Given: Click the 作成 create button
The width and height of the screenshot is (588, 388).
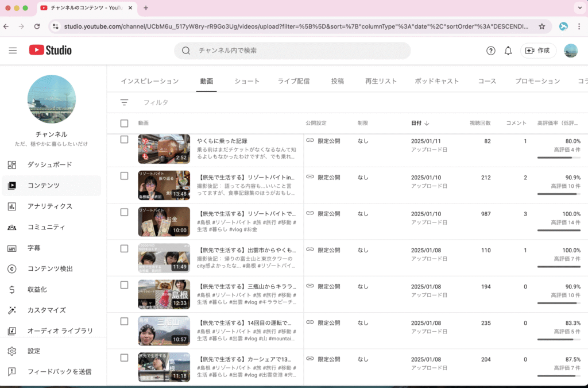Looking at the screenshot, I should (538, 51).
